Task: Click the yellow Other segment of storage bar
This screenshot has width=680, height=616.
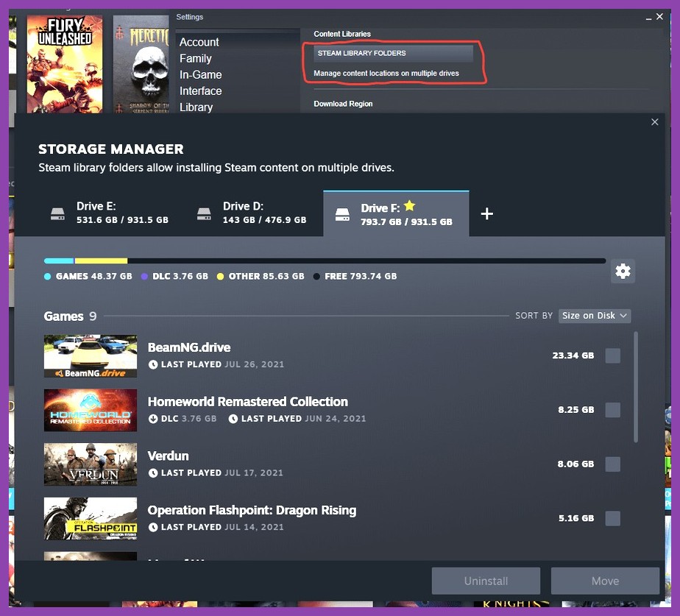Action: 101,261
